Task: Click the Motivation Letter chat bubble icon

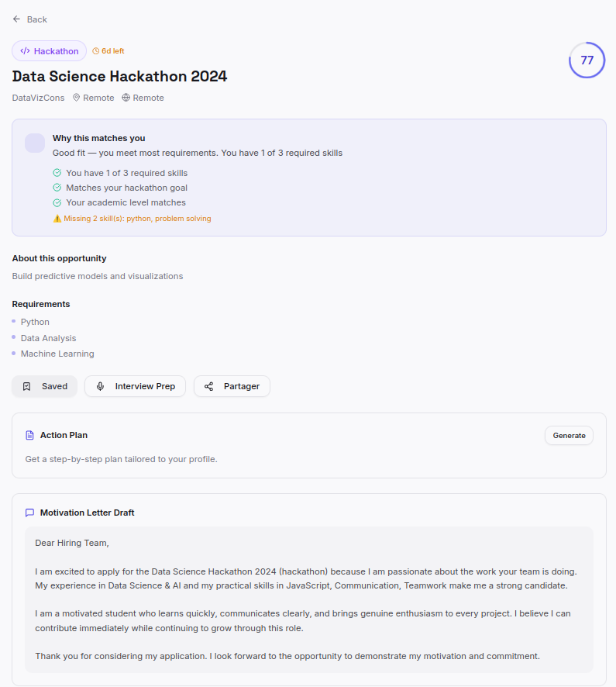Action: point(30,513)
